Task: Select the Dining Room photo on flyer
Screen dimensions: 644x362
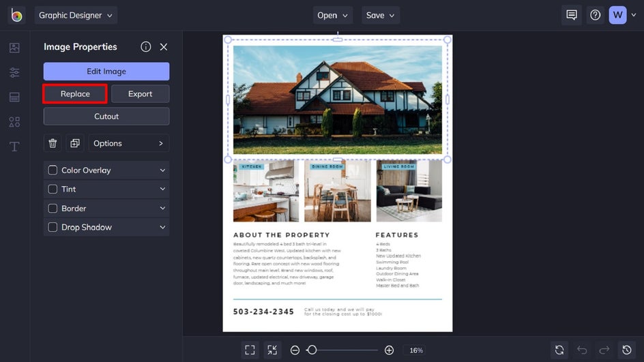Action: [x=338, y=191]
